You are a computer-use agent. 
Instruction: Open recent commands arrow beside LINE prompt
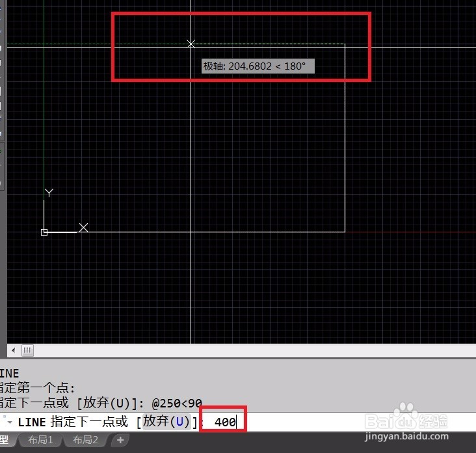[x=10, y=422]
